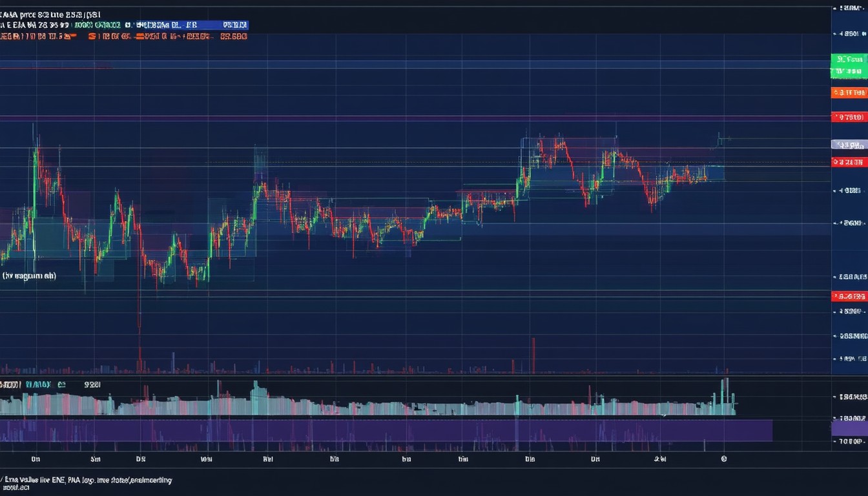Image resolution: width=868 pixels, height=496 pixels.
Task: Click the green price tag on the price axis
Action: point(849,66)
